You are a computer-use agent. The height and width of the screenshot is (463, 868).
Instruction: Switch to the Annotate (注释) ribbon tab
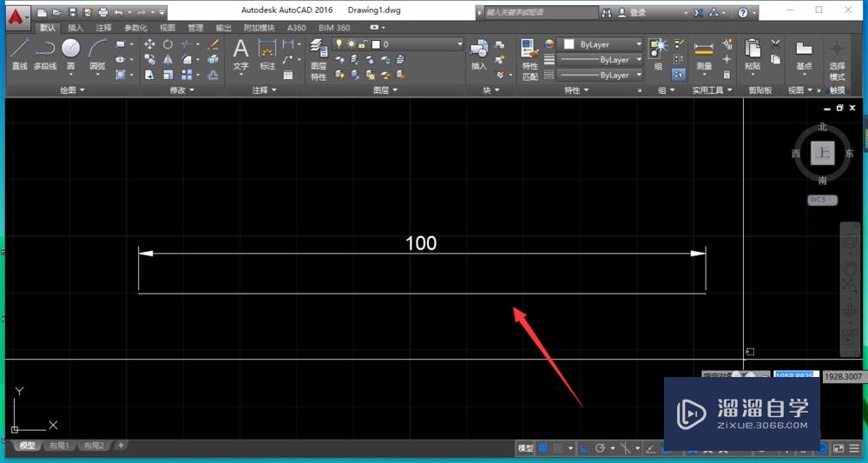click(103, 27)
